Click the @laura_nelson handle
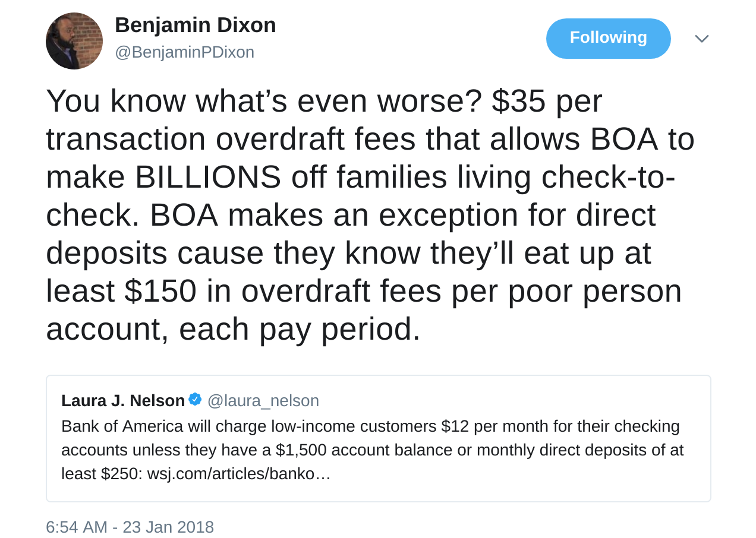This screenshot has height=538, width=756. [x=263, y=401]
